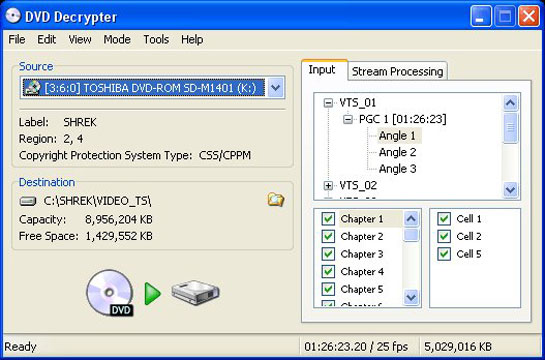545x360 pixels.
Task: Open the Source drive dropdown arrow
Action: [276, 88]
